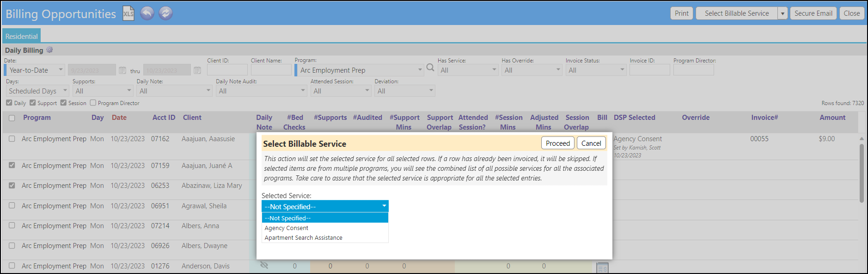
Task: Open Daily Billing settings gear
Action: click(49, 50)
